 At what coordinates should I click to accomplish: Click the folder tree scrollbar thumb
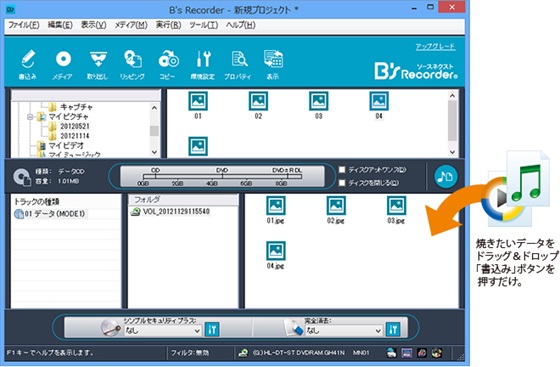tap(154, 131)
